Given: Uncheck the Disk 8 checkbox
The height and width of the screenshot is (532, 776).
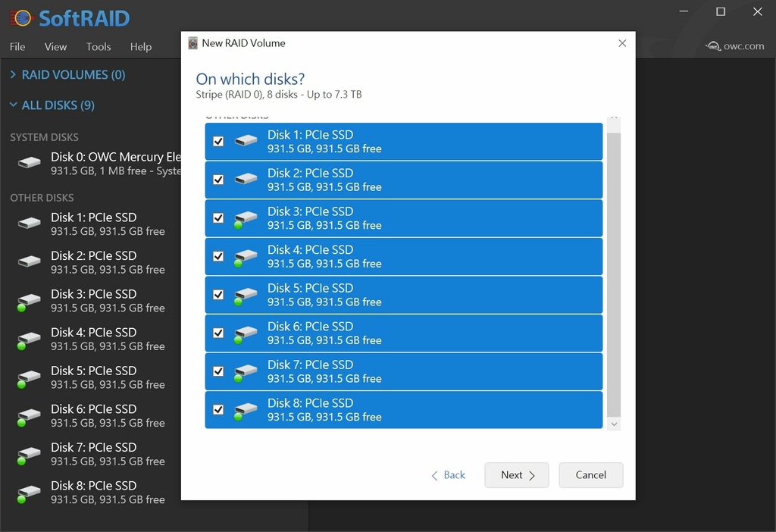Looking at the screenshot, I should pyautogui.click(x=218, y=410).
